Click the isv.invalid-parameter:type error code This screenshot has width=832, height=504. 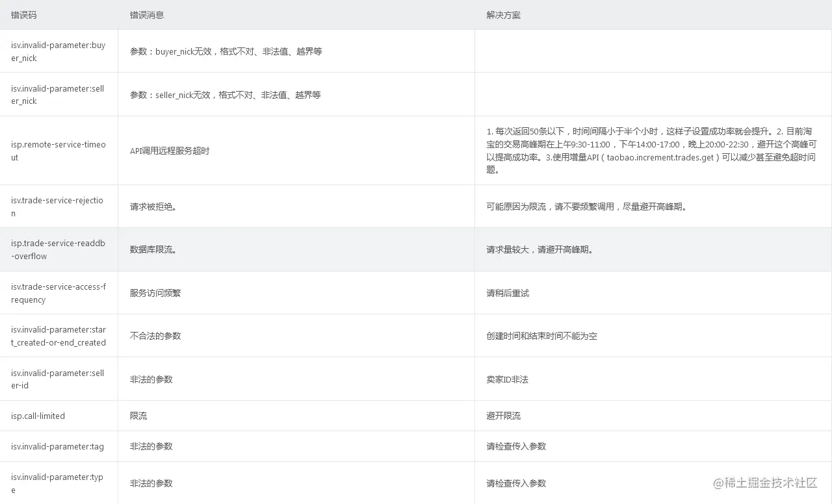click(57, 483)
